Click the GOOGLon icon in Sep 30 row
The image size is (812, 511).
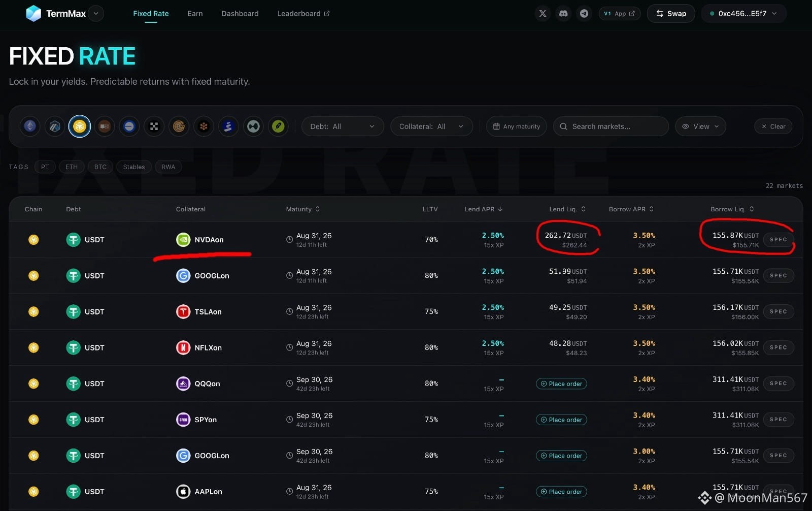pos(183,456)
